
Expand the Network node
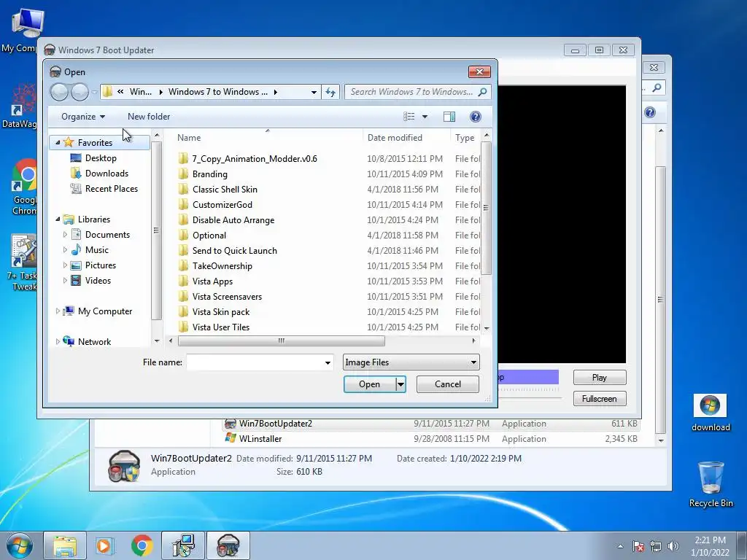pos(58,341)
